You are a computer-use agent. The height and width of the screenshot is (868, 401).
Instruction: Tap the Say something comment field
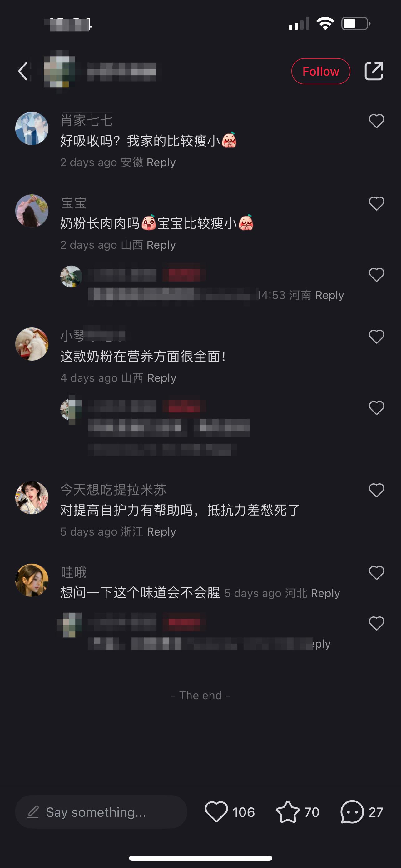coord(101,812)
